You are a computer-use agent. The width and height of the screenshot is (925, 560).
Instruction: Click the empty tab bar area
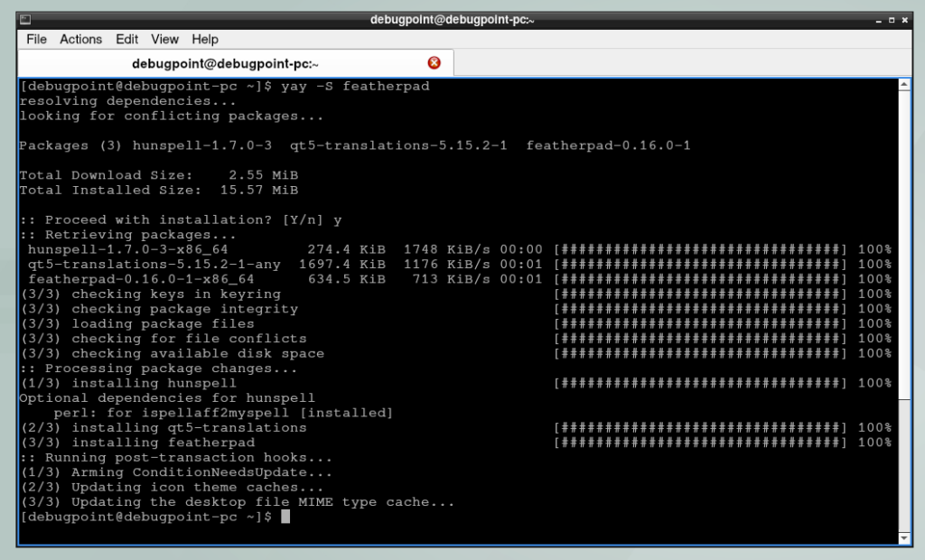(677, 63)
